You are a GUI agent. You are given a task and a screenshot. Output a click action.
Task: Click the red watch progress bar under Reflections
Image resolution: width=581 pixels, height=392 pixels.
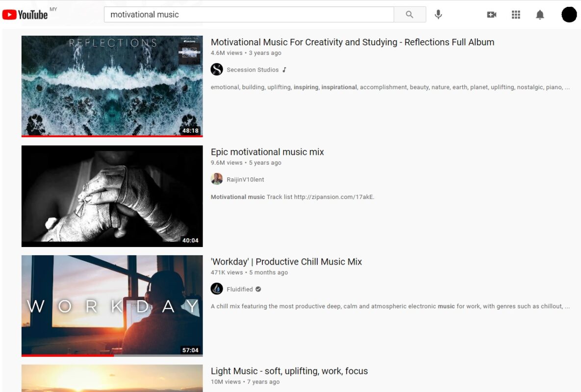(112, 136)
